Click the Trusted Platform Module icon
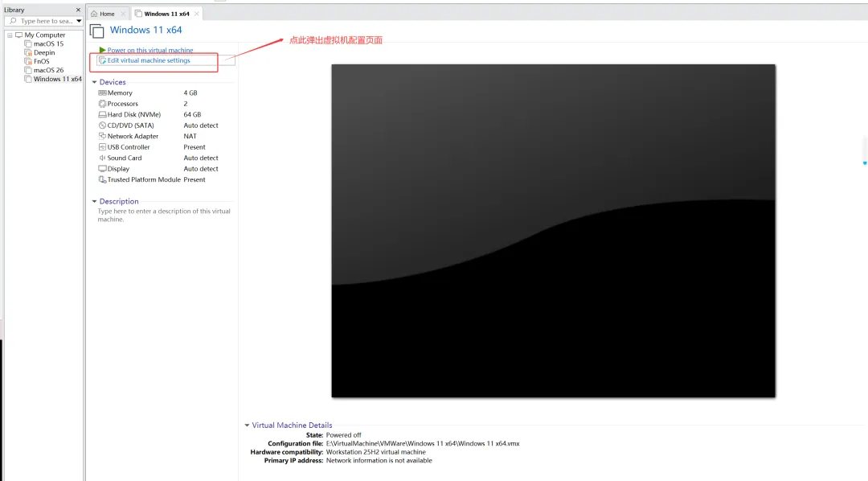This screenshot has width=868, height=481. (102, 179)
